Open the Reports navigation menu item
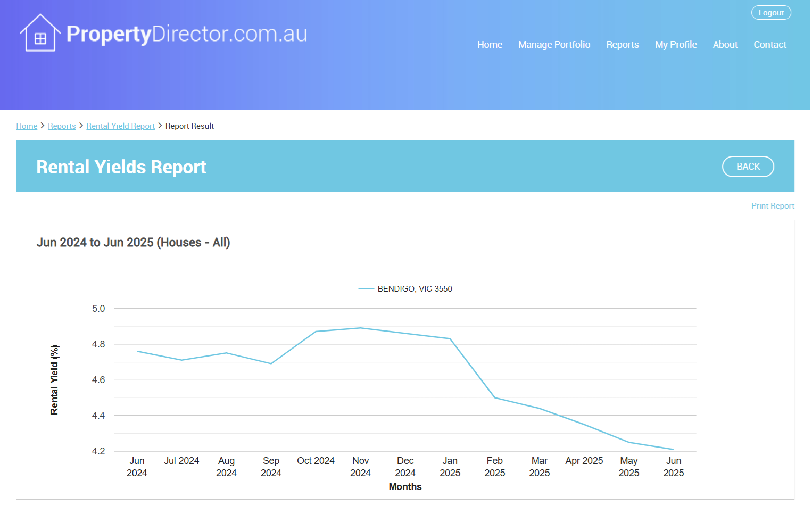This screenshot has height=530, width=812. click(x=622, y=45)
